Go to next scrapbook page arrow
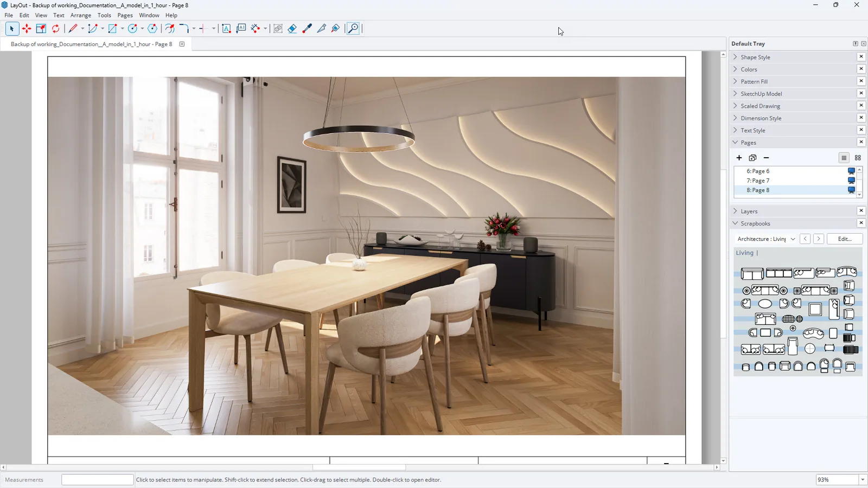Image resolution: width=868 pixels, height=488 pixels. click(x=819, y=239)
